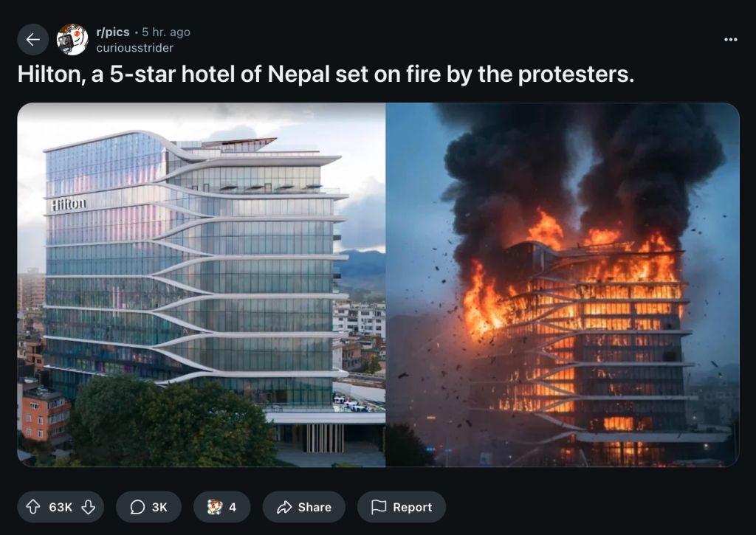756x535 pixels.
Task: Upvote the Hilton hotel post
Action: [x=32, y=507]
